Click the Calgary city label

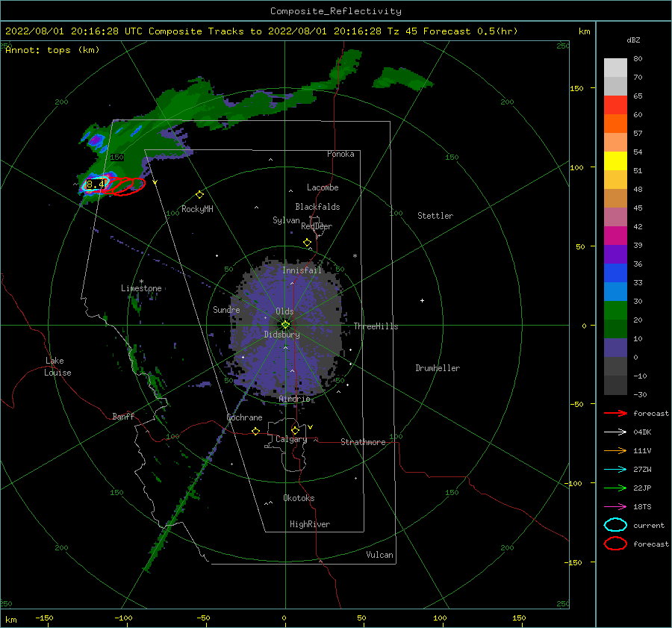click(291, 439)
